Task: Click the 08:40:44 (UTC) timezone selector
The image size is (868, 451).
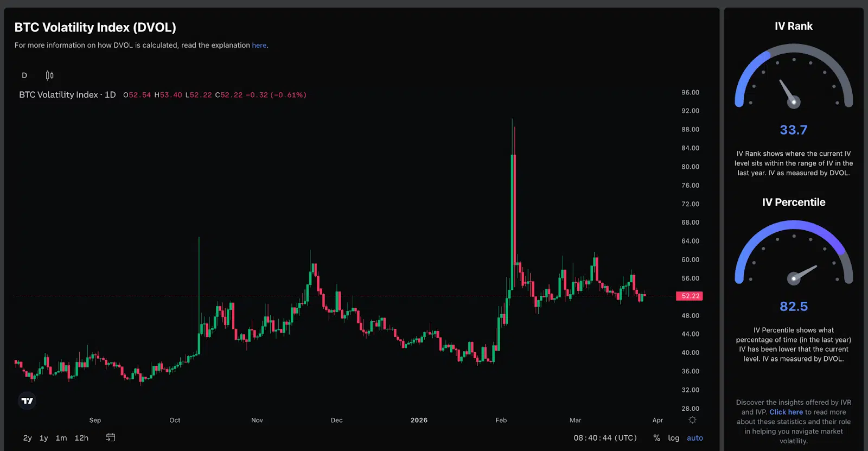Action: 605,438
